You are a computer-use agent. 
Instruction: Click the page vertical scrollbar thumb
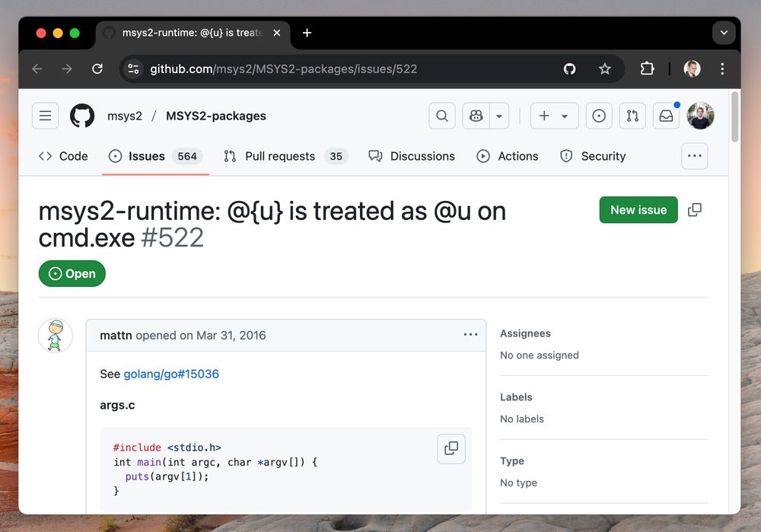click(x=735, y=116)
